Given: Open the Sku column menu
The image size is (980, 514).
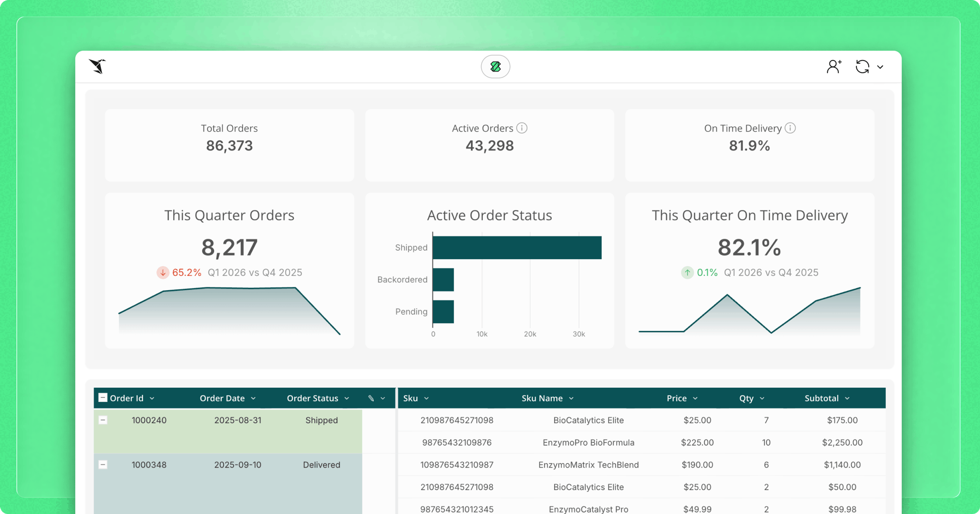Looking at the screenshot, I should click(426, 399).
